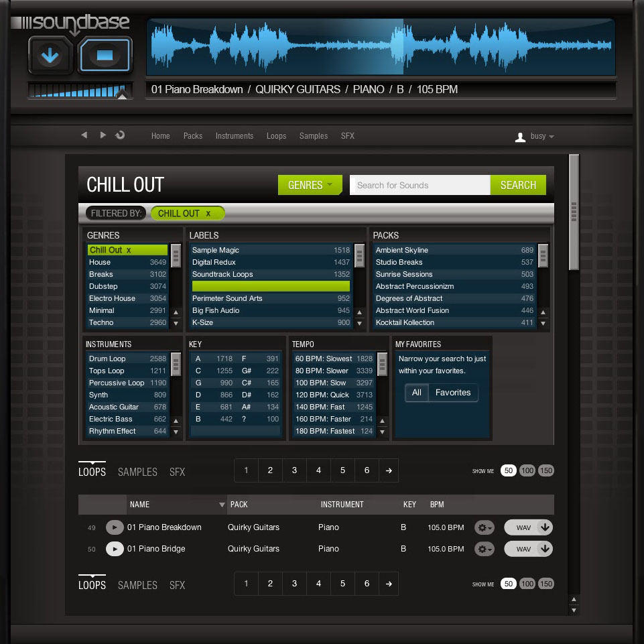
Task: Open the Loops menu item in navigation bar
Action: (x=276, y=136)
